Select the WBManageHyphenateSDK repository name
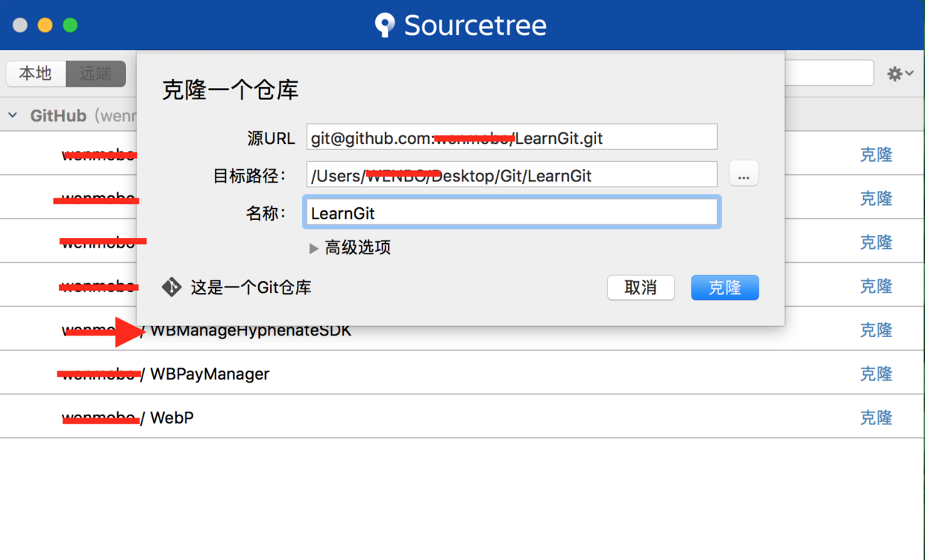The width and height of the screenshot is (925, 560). (x=251, y=330)
